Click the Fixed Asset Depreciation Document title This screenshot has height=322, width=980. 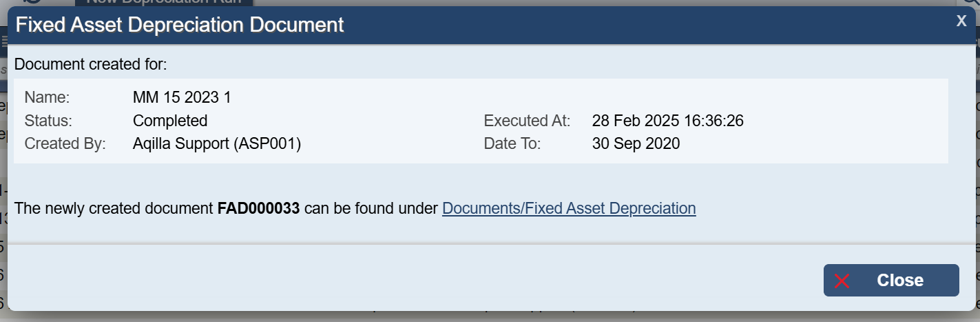180,26
